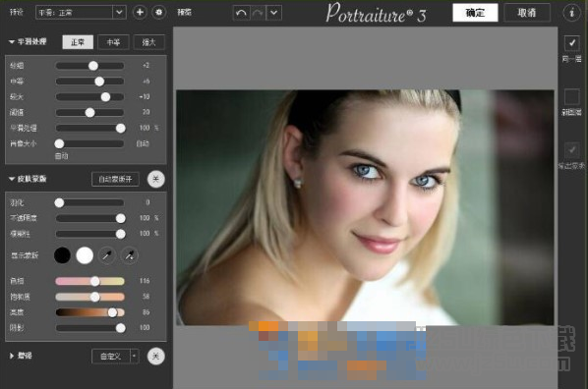Uncheck the same layer checkbox
This screenshot has width=588, height=389.
[x=572, y=43]
